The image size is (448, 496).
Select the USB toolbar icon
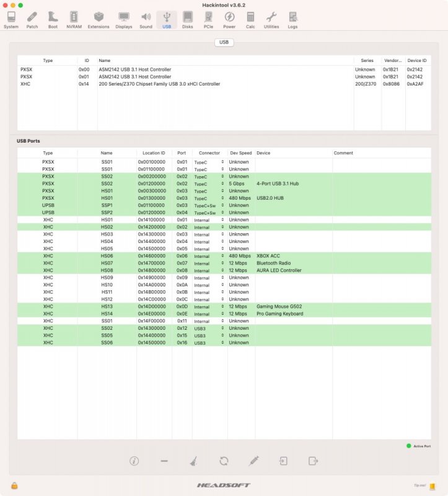(x=167, y=20)
